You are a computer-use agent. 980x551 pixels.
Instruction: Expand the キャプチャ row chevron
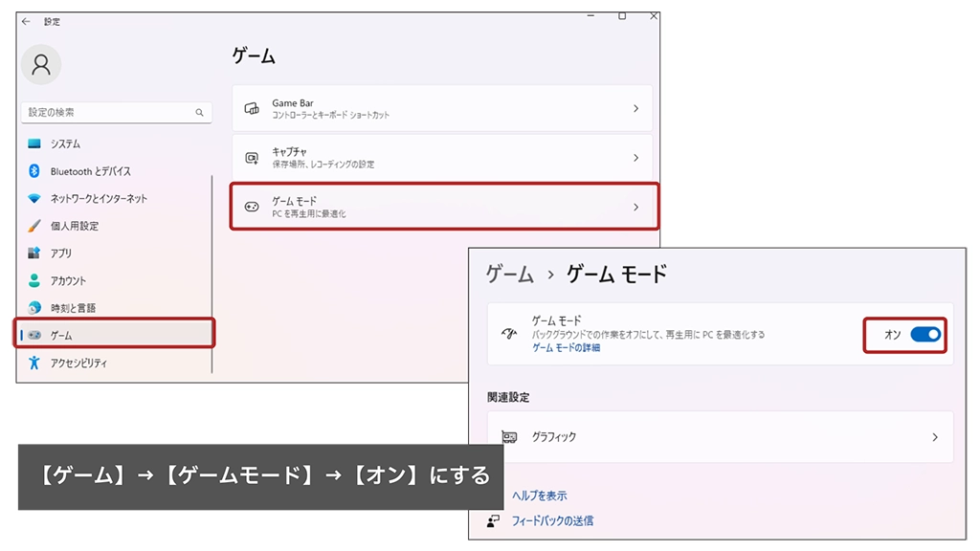635,158
